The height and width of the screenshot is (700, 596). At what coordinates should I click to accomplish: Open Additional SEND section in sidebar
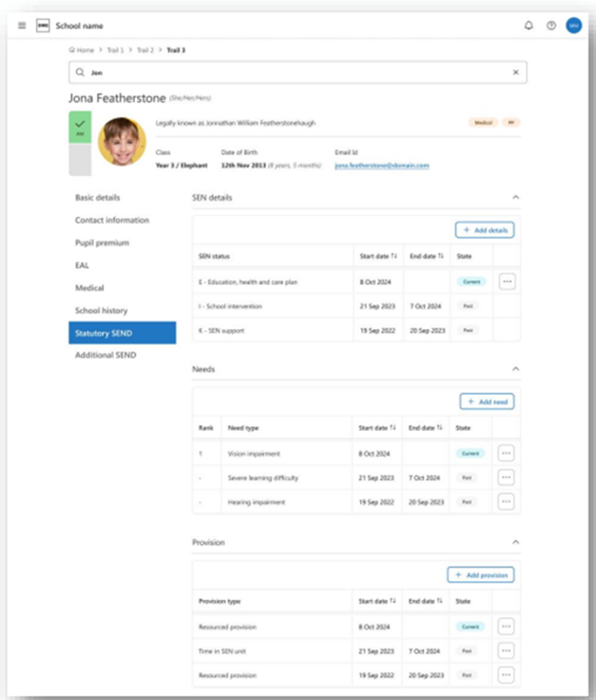pyautogui.click(x=106, y=356)
